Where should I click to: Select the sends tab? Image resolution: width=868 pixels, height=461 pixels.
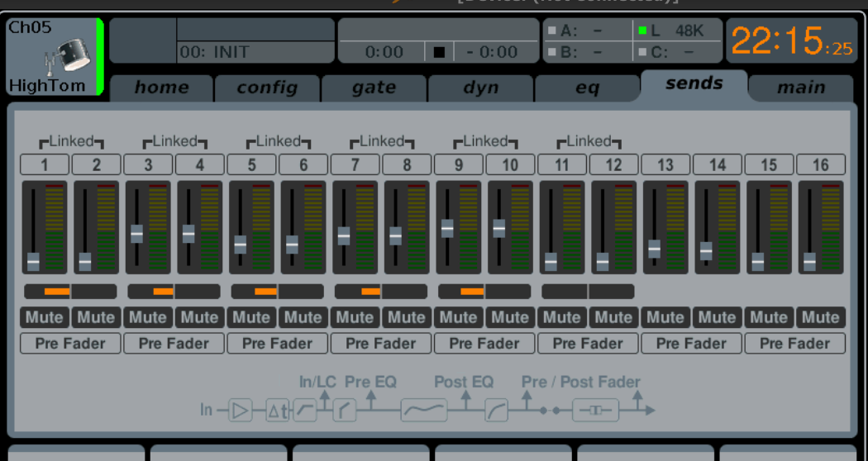pyautogui.click(x=694, y=84)
